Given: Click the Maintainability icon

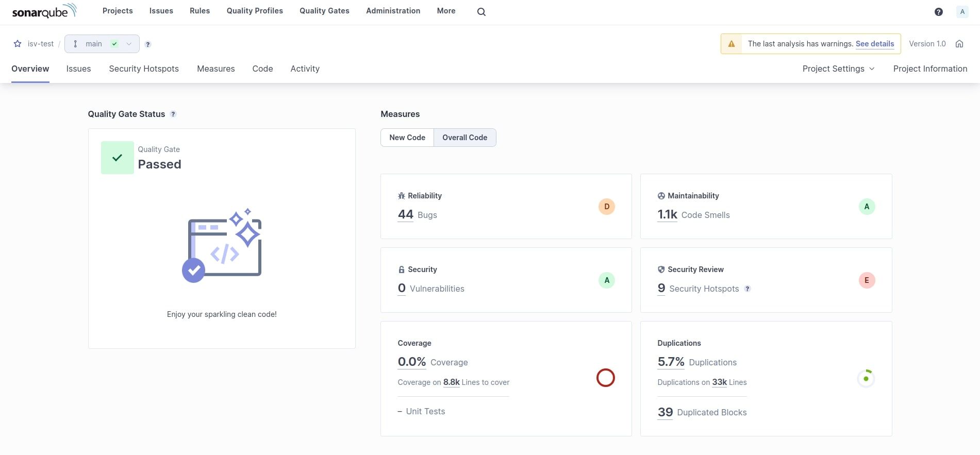Looking at the screenshot, I should click(661, 196).
